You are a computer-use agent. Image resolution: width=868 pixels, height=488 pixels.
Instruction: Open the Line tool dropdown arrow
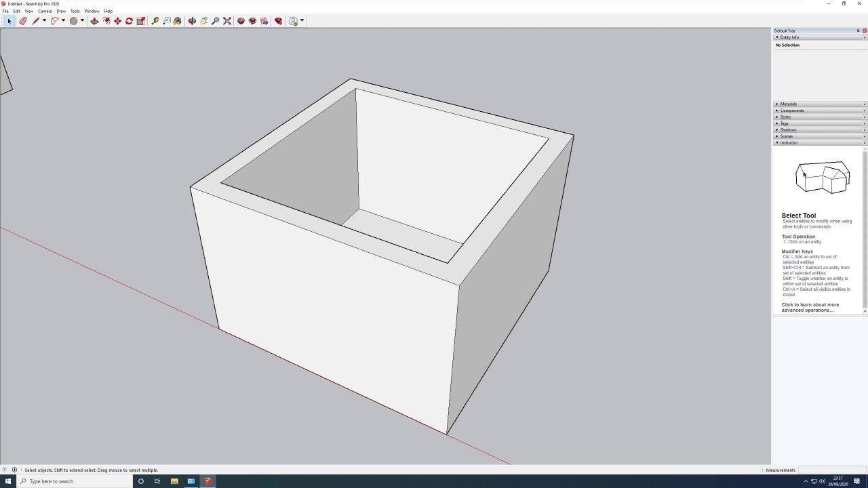click(x=44, y=21)
